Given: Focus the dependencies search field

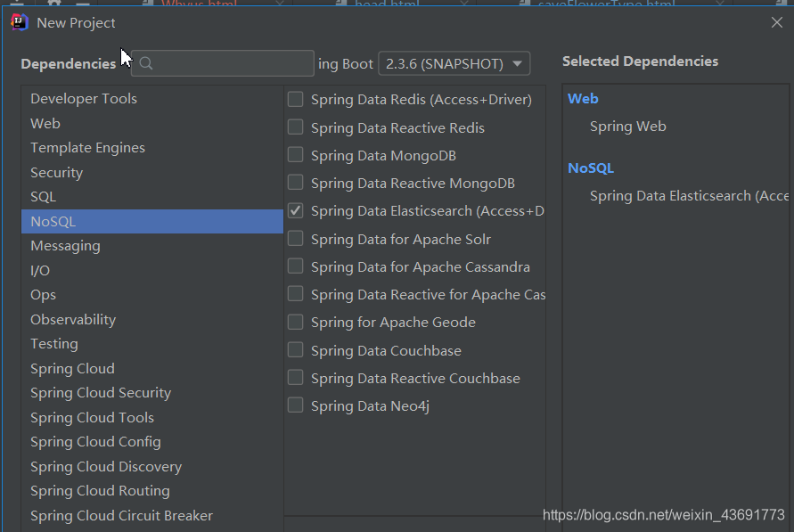Looking at the screenshot, I should tap(222, 63).
